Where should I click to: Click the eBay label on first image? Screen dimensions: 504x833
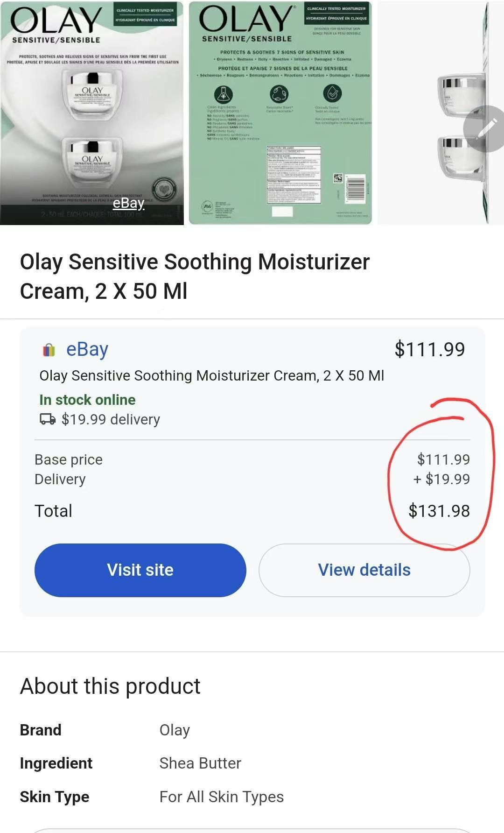128,203
